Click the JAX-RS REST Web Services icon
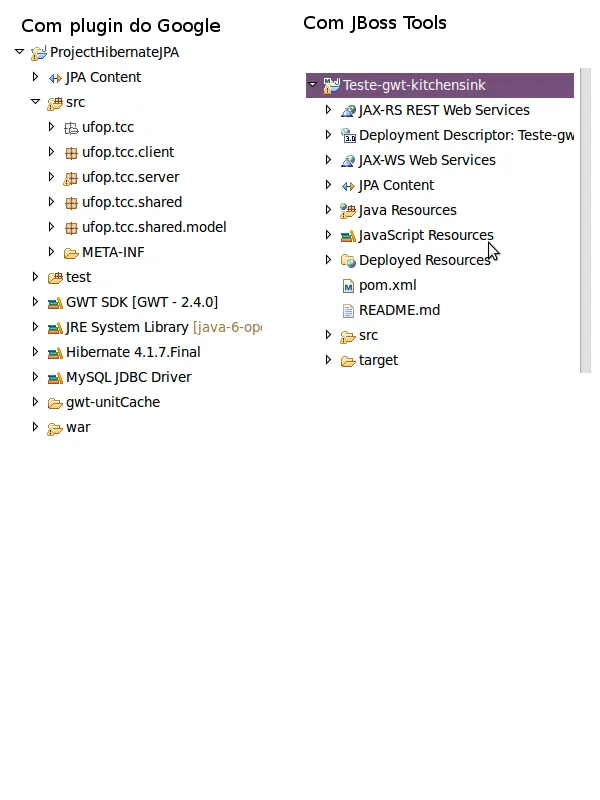Image resolution: width=600 pixels, height=800 pixels. point(348,111)
